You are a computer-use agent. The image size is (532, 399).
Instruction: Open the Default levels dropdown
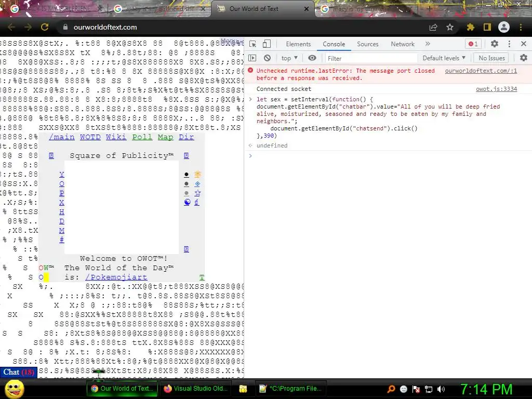click(444, 58)
